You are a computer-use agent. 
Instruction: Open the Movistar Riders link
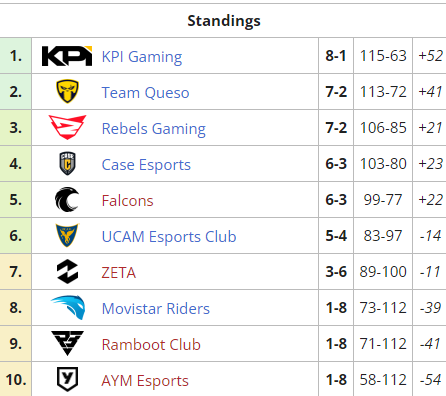point(156,309)
